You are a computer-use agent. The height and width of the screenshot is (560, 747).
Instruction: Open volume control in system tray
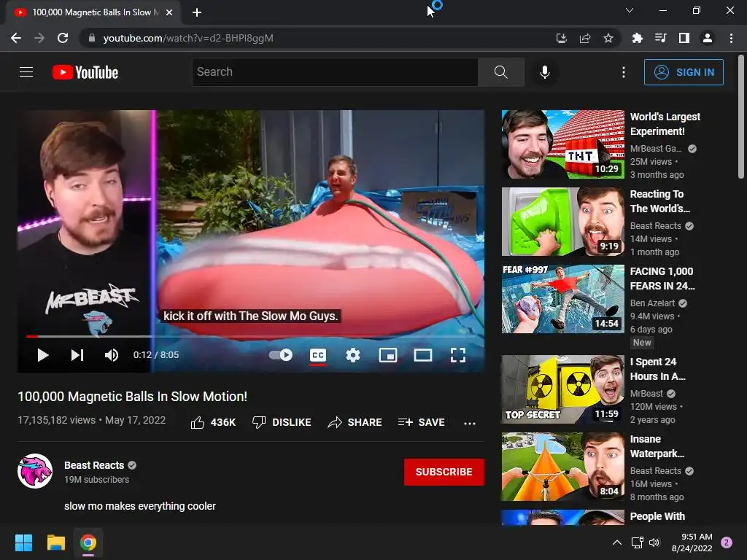(x=654, y=542)
